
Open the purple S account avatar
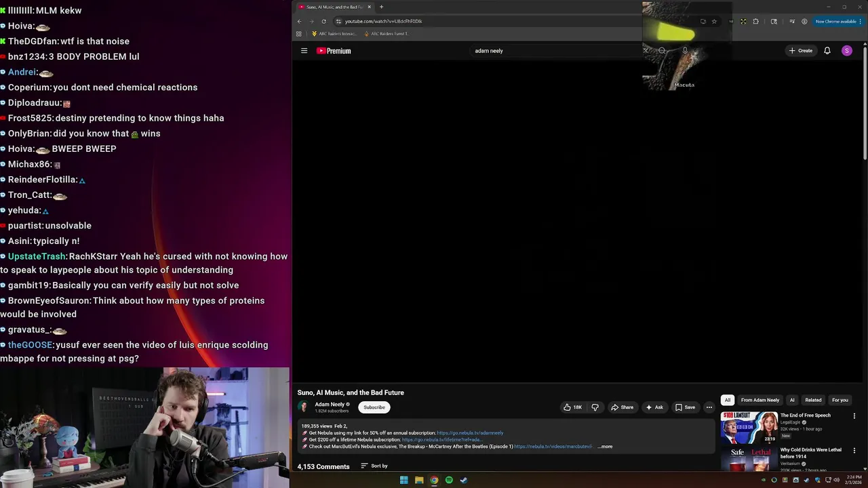pyautogui.click(x=846, y=51)
